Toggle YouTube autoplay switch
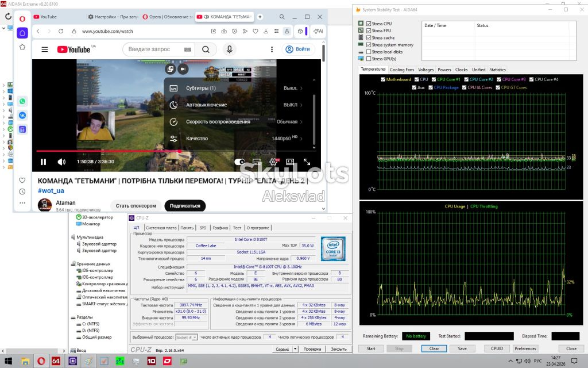 coord(239,162)
